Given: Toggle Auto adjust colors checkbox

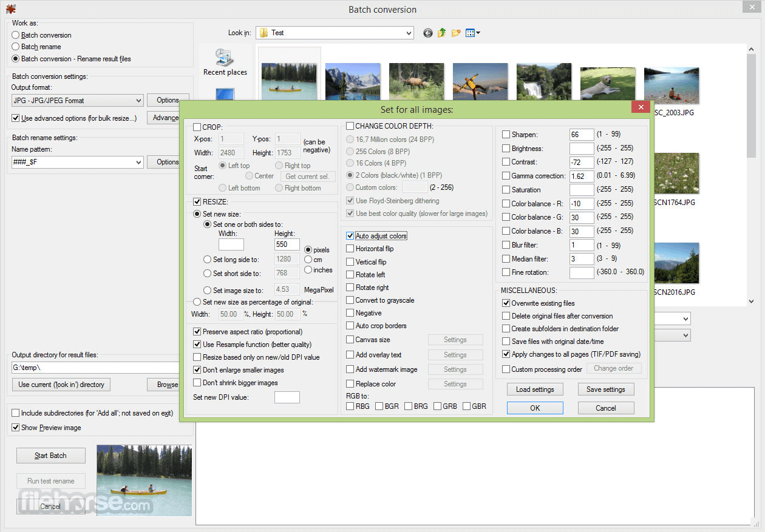Looking at the screenshot, I should point(350,236).
